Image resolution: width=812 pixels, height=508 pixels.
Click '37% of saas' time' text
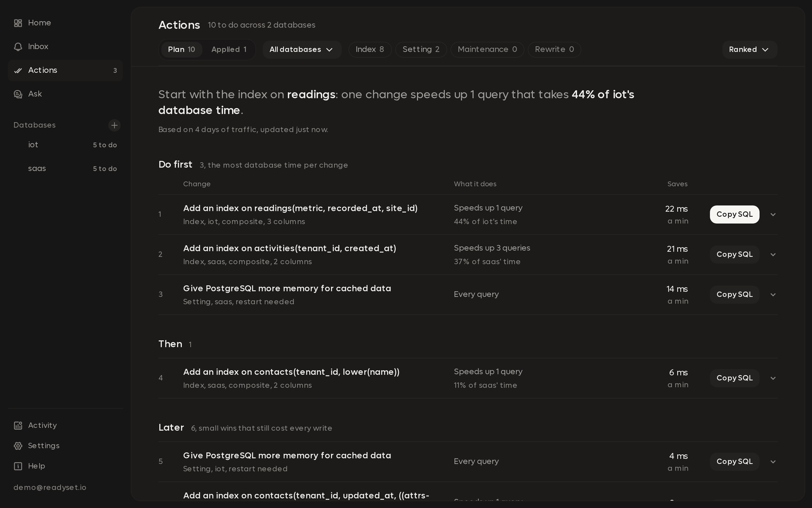click(x=487, y=262)
